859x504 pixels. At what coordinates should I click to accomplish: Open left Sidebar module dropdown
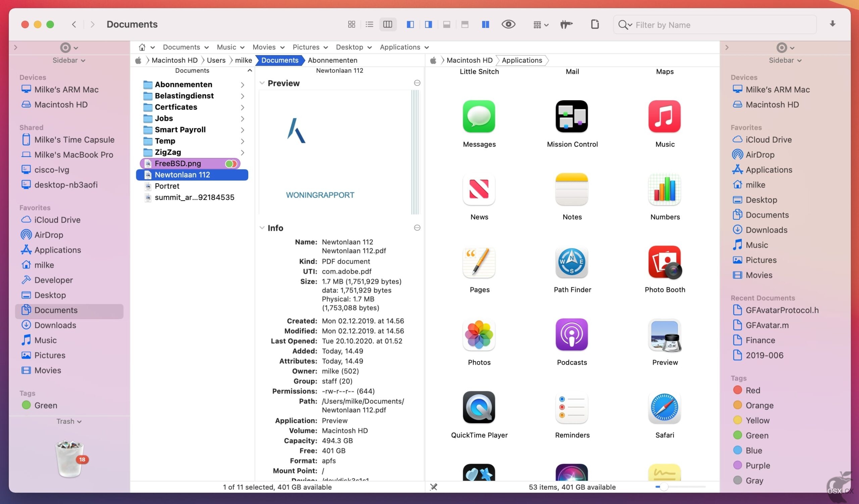[x=69, y=60]
